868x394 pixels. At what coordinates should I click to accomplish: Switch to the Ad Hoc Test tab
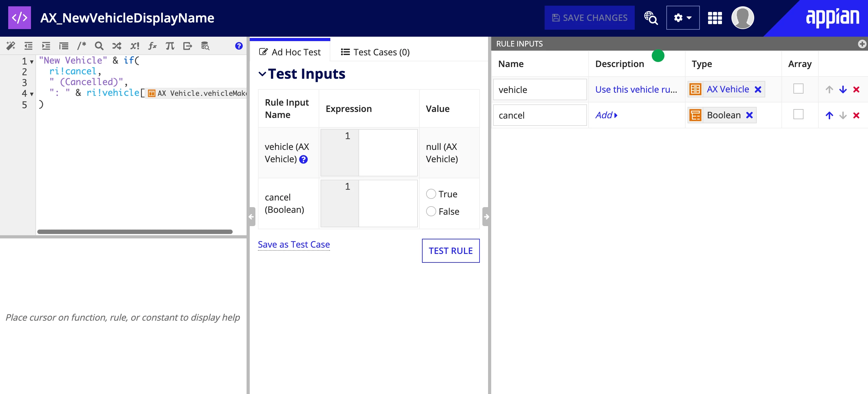coord(290,52)
